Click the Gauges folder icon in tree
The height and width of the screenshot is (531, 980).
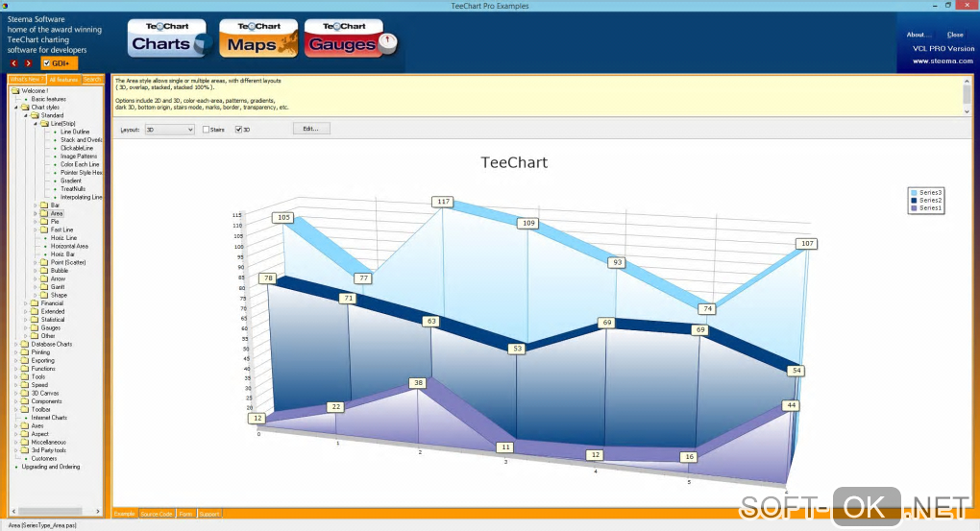coord(35,327)
